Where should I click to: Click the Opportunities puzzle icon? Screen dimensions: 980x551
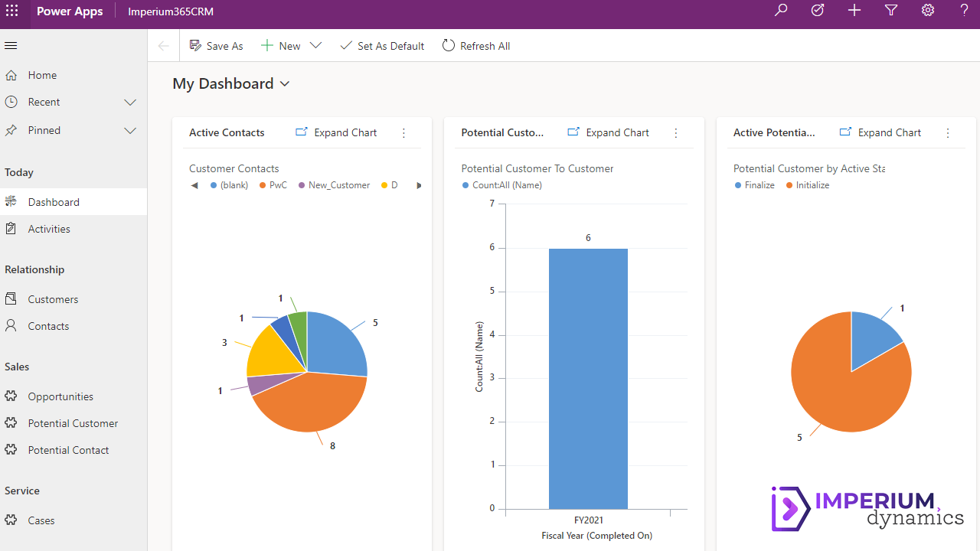[x=11, y=396]
